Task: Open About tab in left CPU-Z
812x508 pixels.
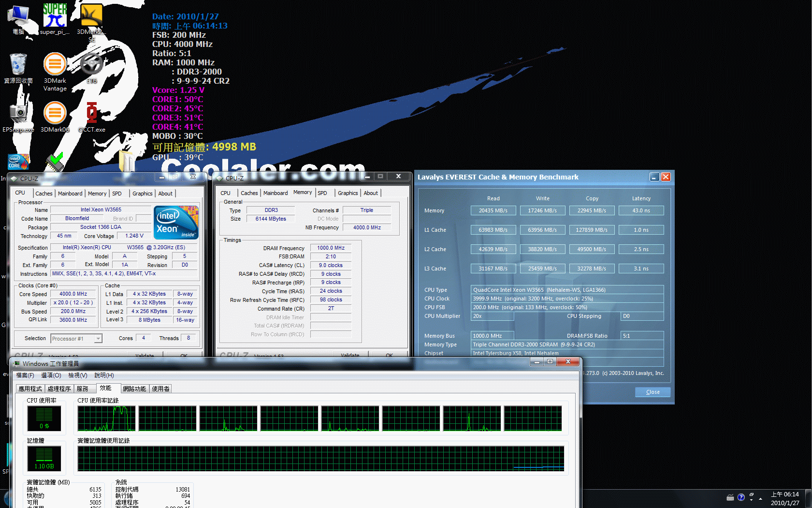Action: (x=165, y=194)
